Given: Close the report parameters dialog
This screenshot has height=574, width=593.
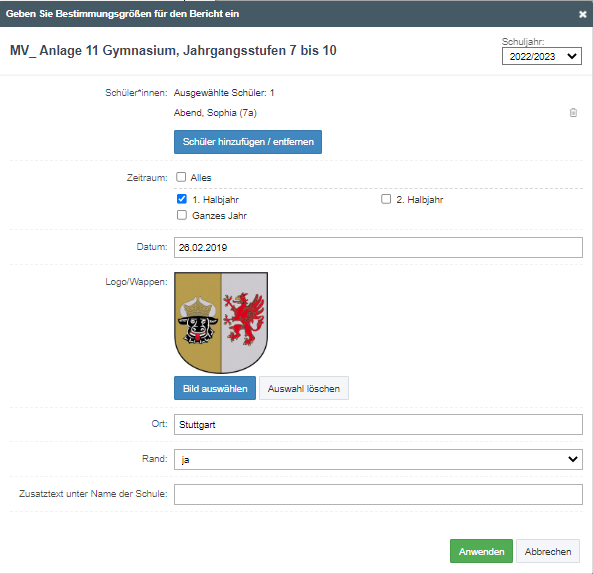Looking at the screenshot, I should pyautogui.click(x=582, y=14).
